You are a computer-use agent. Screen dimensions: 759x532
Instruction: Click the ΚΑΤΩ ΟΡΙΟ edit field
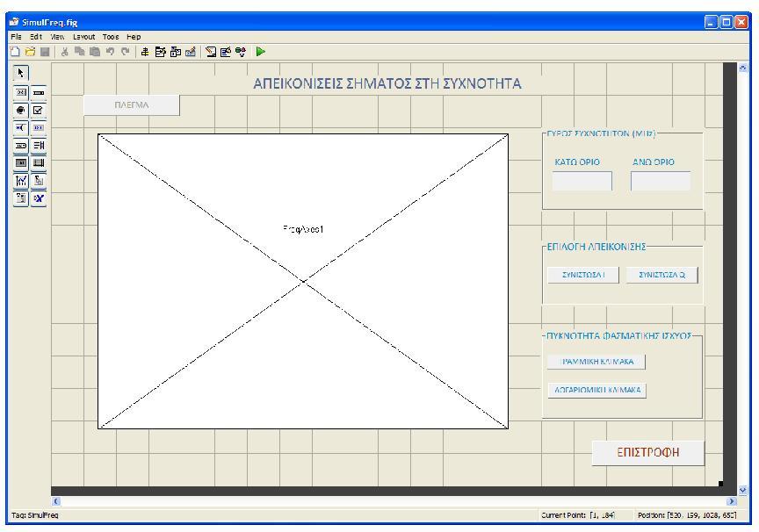(582, 181)
